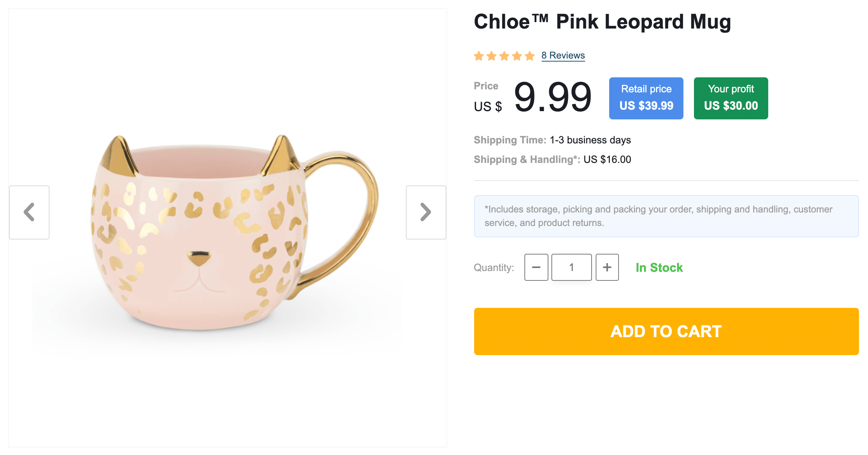Viewport: 868px width, 455px height.
Task: Click the Chloe Pink Leopard Mug title
Action: click(602, 22)
